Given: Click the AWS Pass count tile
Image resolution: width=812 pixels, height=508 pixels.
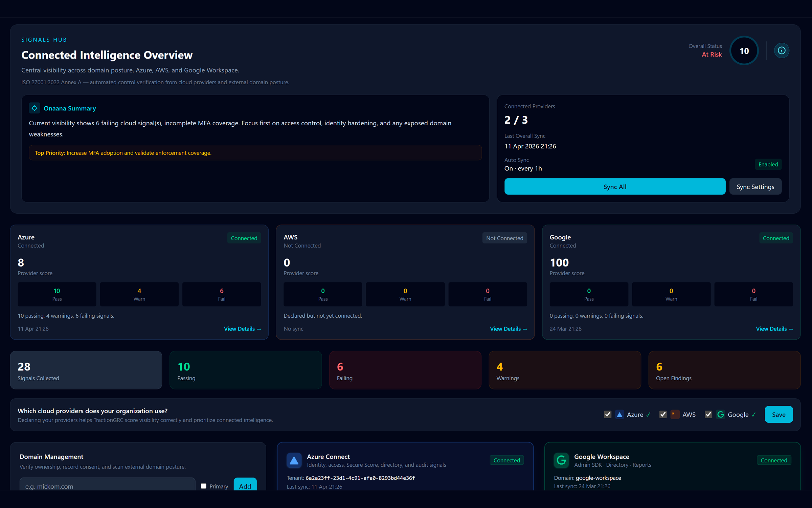Looking at the screenshot, I should 323,294.
